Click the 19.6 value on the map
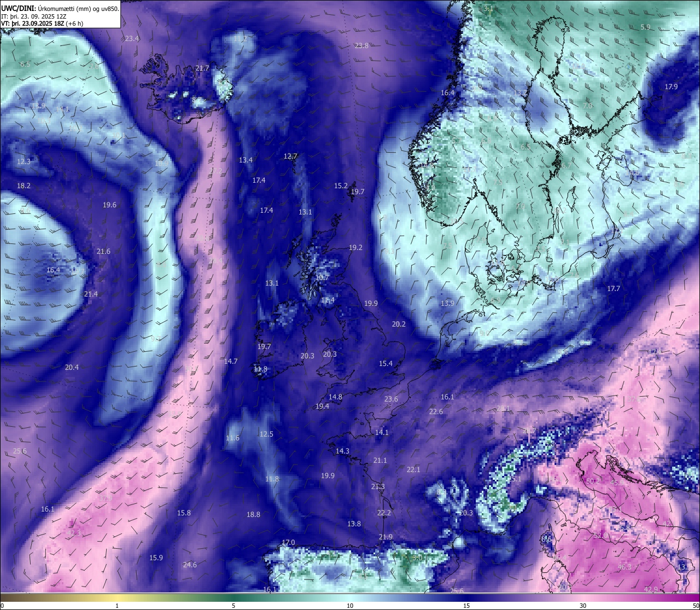 109,205
